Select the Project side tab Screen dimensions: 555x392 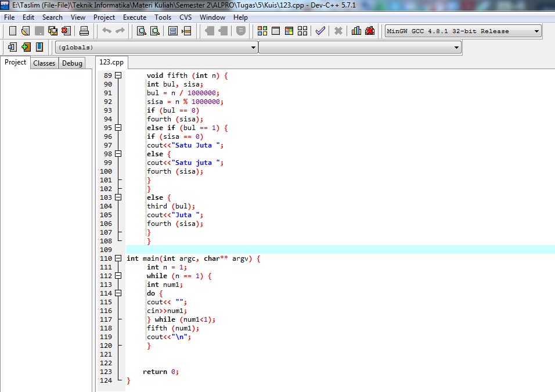15,62
